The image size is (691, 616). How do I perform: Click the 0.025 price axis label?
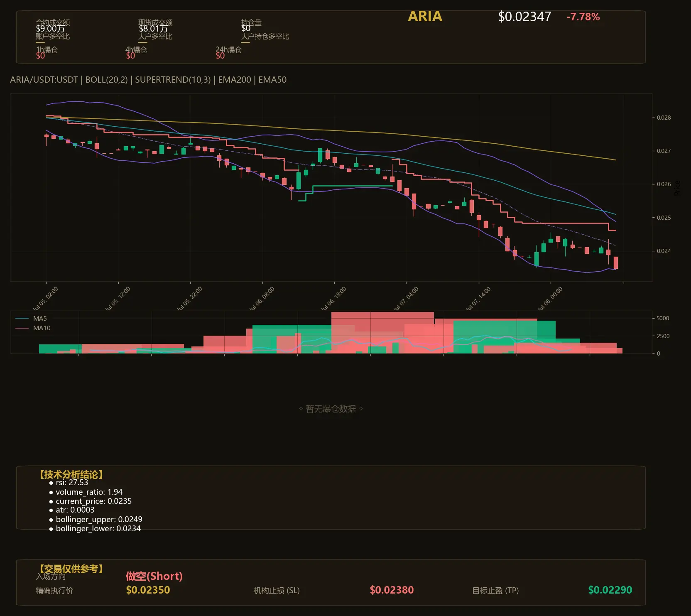[664, 218]
